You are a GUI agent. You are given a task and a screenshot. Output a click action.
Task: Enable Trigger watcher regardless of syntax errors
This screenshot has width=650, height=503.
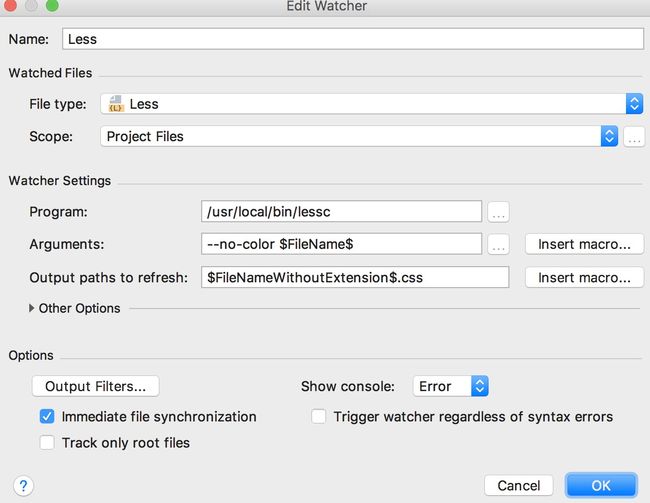(x=318, y=416)
